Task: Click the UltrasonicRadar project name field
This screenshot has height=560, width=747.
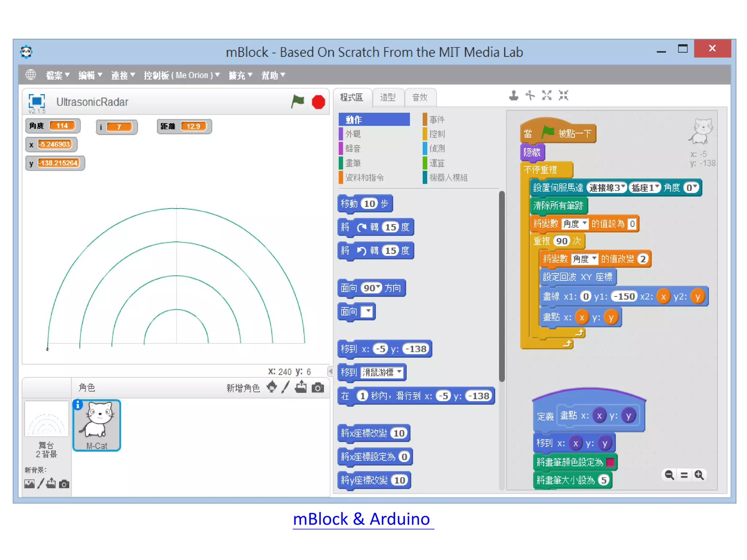Action: pos(92,102)
